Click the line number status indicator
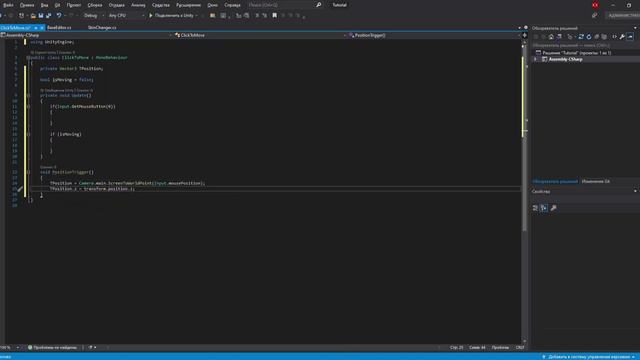 457,348
